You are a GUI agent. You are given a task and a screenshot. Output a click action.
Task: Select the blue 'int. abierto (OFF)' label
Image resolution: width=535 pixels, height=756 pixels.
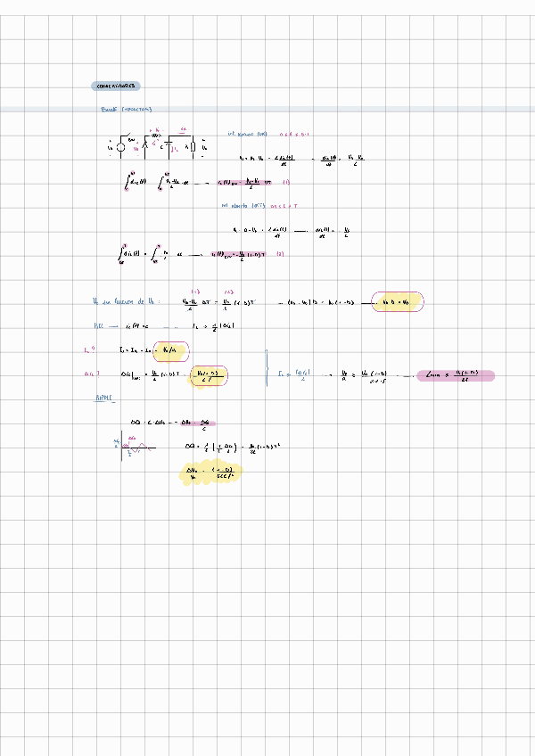245,205
